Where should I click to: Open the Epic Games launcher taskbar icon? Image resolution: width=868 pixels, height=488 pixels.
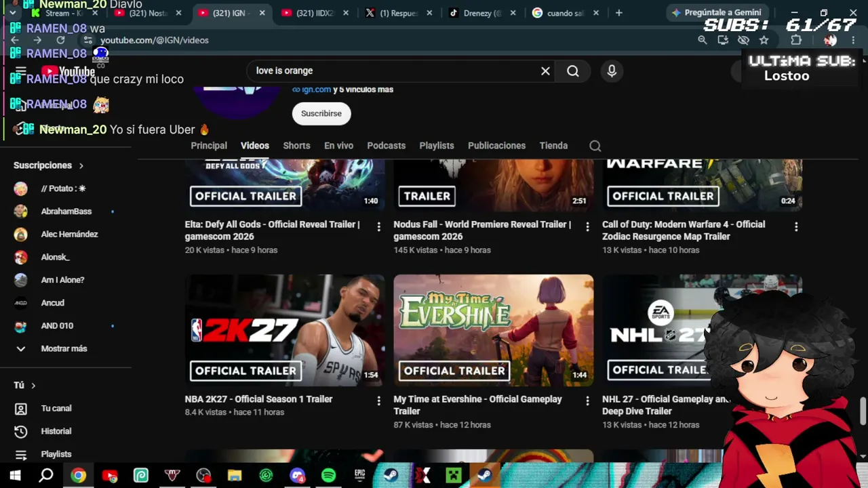point(360,476)
